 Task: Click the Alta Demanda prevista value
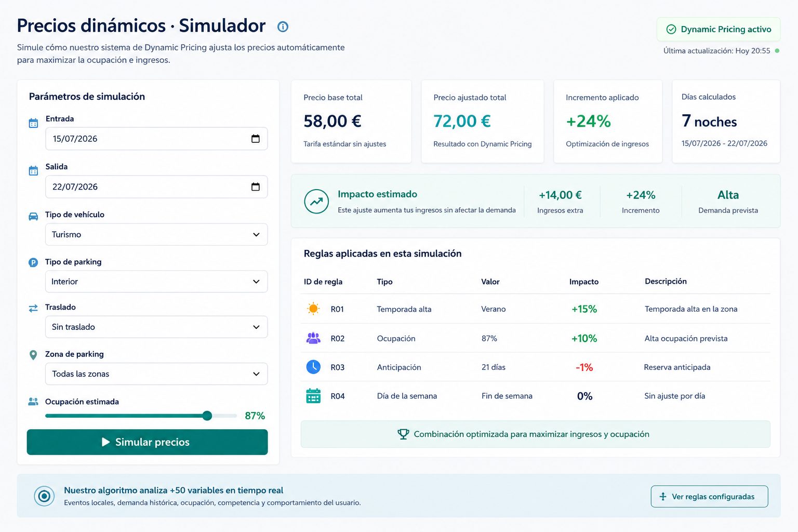728,195
